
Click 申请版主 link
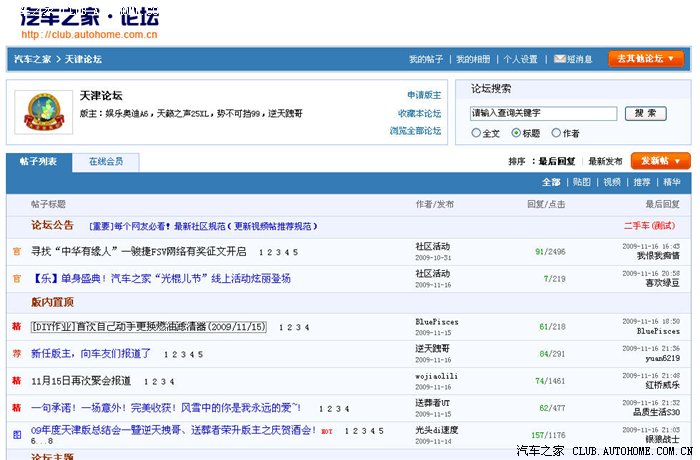tap(424, 95)
